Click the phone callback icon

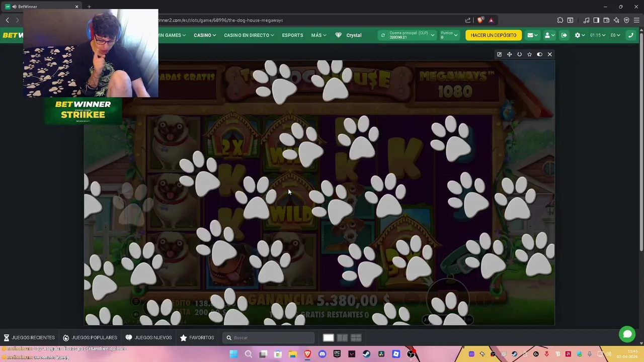[630, 35]
